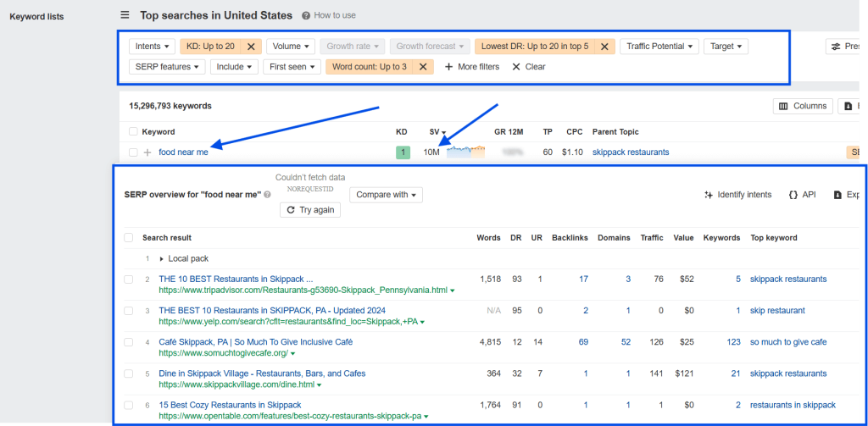This screenshot has width=868, height=426.
Task: Open the opentable.com URL dropdown arrow
Action: [426, 416]
